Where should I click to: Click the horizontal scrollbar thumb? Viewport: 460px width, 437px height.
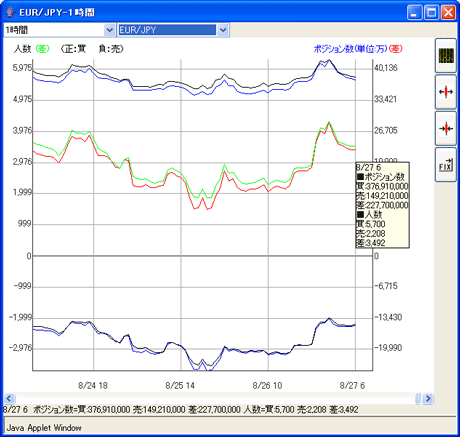[418, 398]
